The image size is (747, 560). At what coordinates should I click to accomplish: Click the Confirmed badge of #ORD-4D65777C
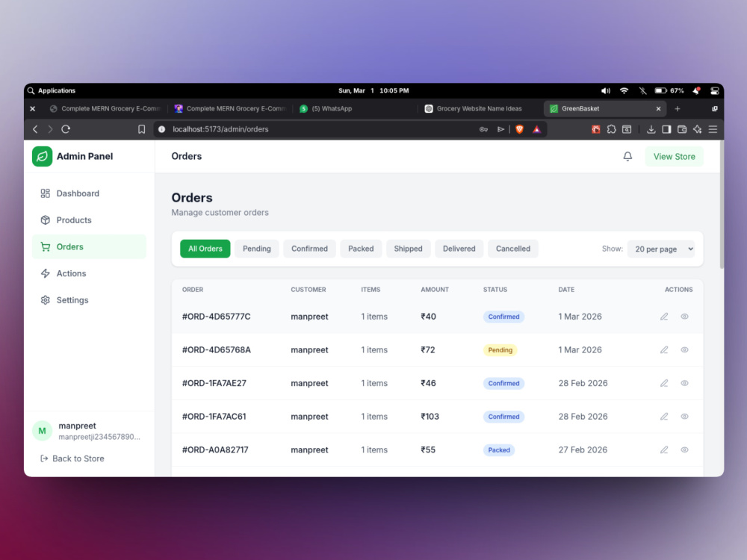[503, 317]
